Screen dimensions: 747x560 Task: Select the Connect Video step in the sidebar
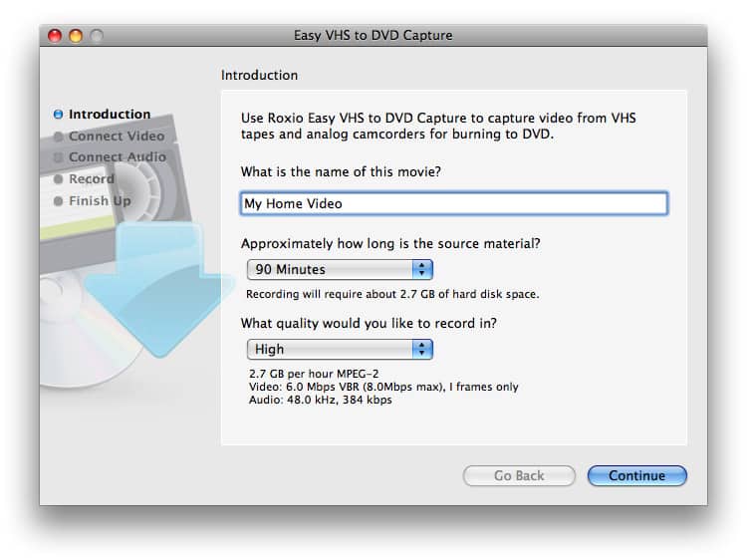click(117, 137)
